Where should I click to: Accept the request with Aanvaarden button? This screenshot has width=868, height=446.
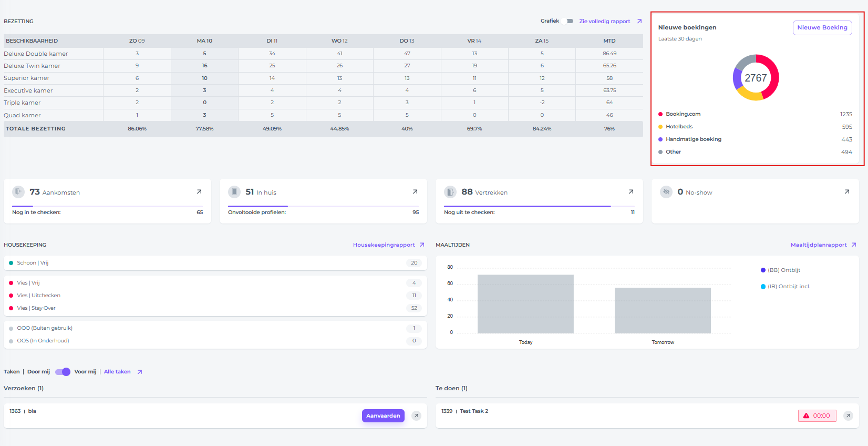pos(383,416)
